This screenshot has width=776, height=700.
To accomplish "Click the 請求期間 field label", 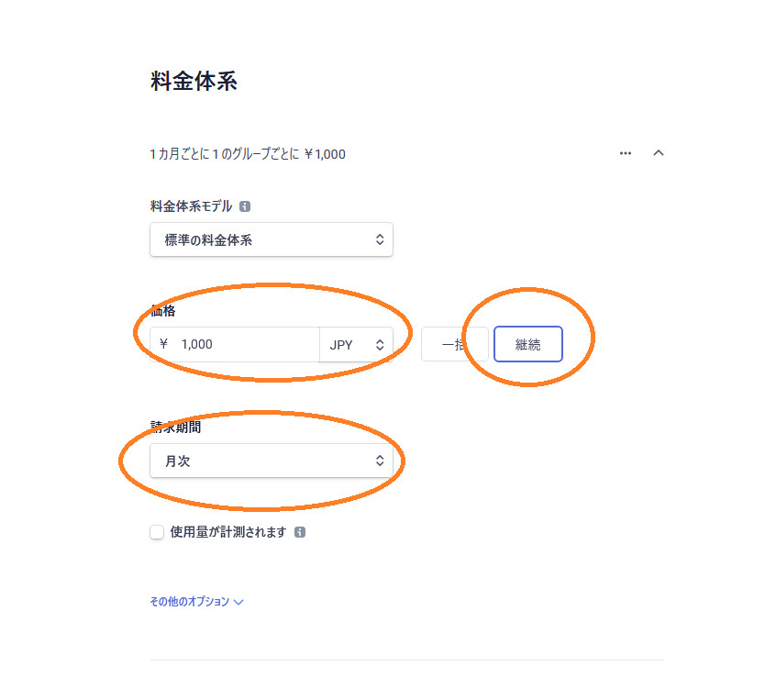I will click(176, 427).
